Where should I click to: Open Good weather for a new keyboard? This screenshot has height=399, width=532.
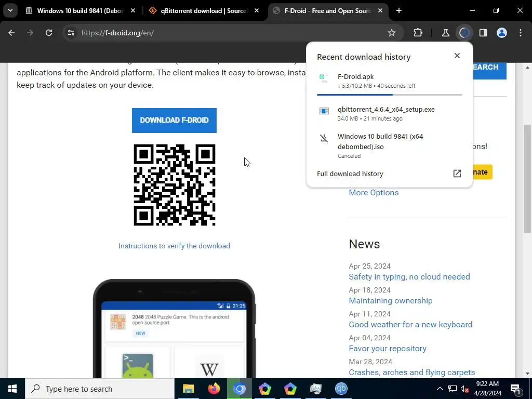click(410, 324)
